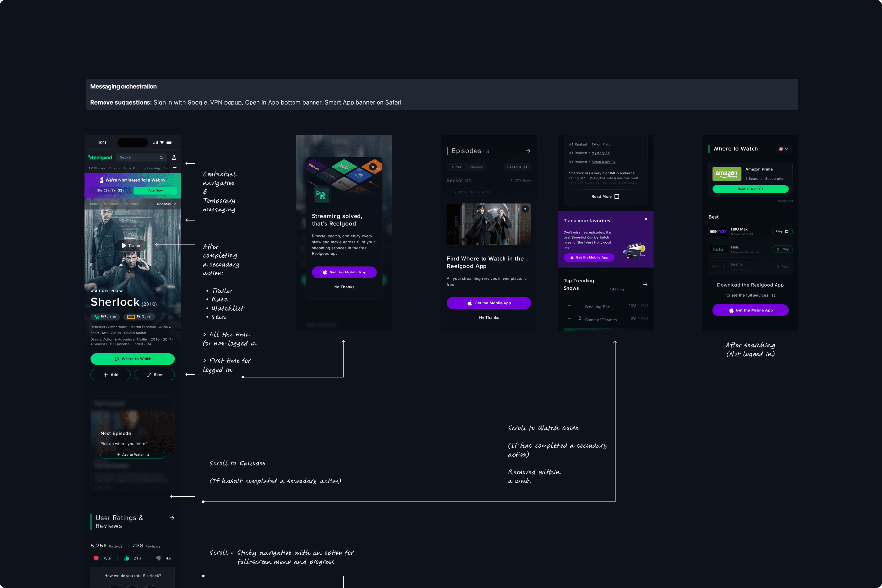The image size is (882, 588).
Task: Click Rent or Buy on Amazon Prime
Action: click(x=751, y=189)
